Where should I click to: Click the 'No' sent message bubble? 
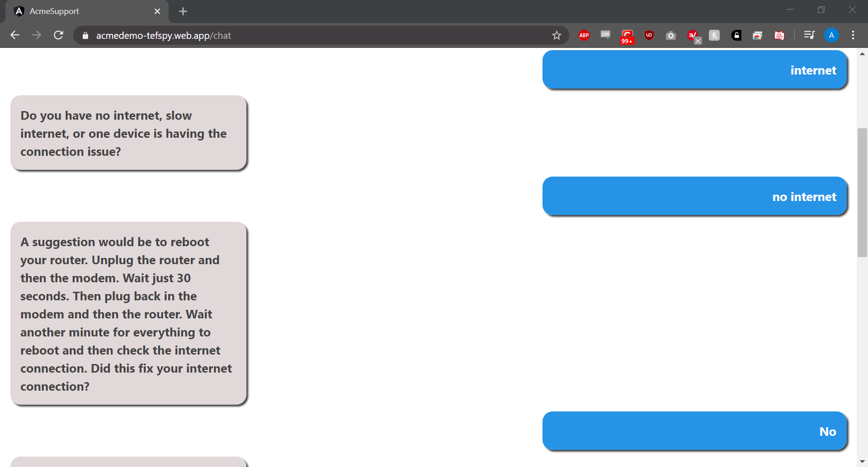click(694, 431)
